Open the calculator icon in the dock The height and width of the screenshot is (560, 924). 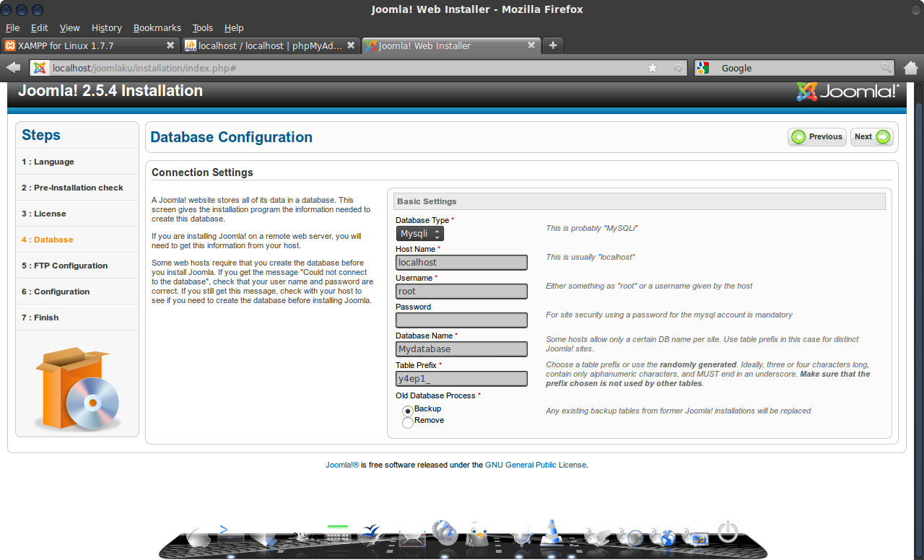338,535
